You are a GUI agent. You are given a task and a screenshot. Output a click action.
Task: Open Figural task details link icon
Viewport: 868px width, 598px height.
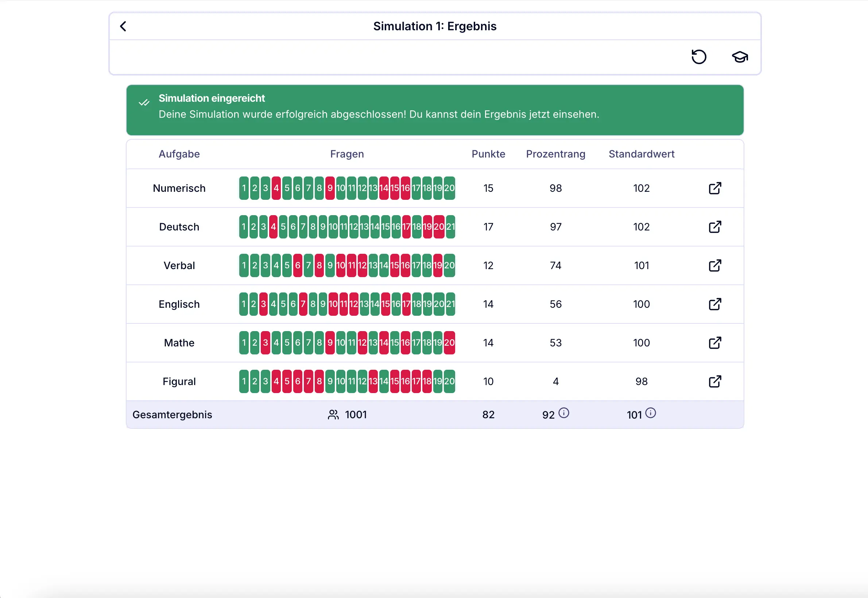715,381
